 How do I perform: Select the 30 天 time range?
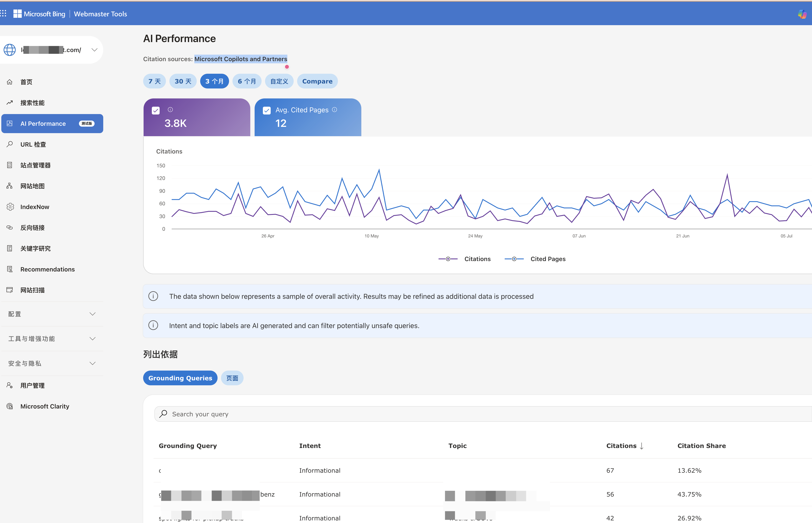tap(183, 81)
